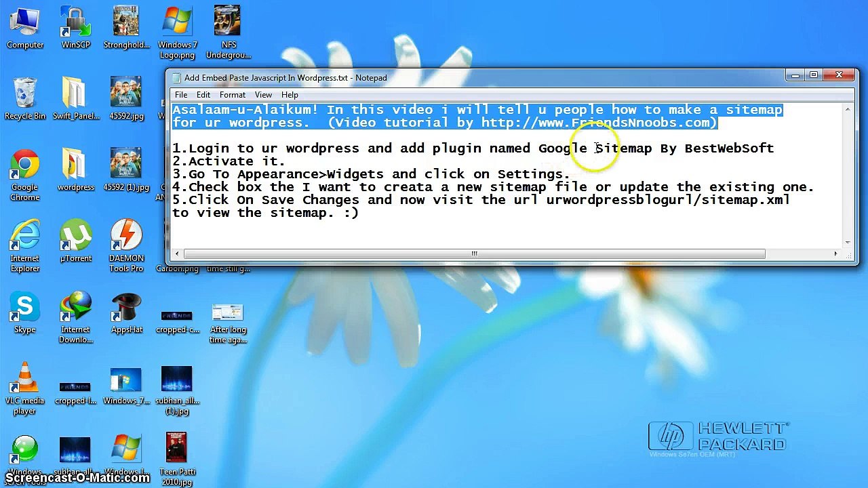
Task: Click 'sitemap.xml' in step 5 text
Action: point(746,200)
